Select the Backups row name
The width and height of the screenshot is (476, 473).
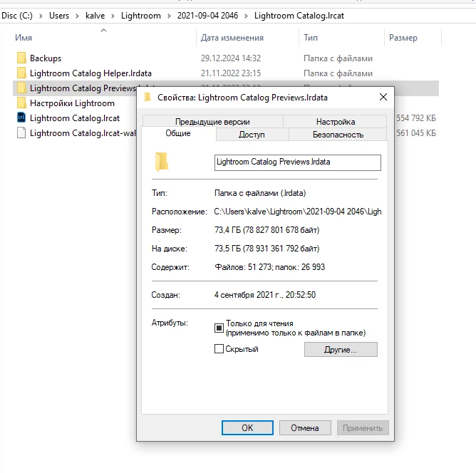pos(46,58)
